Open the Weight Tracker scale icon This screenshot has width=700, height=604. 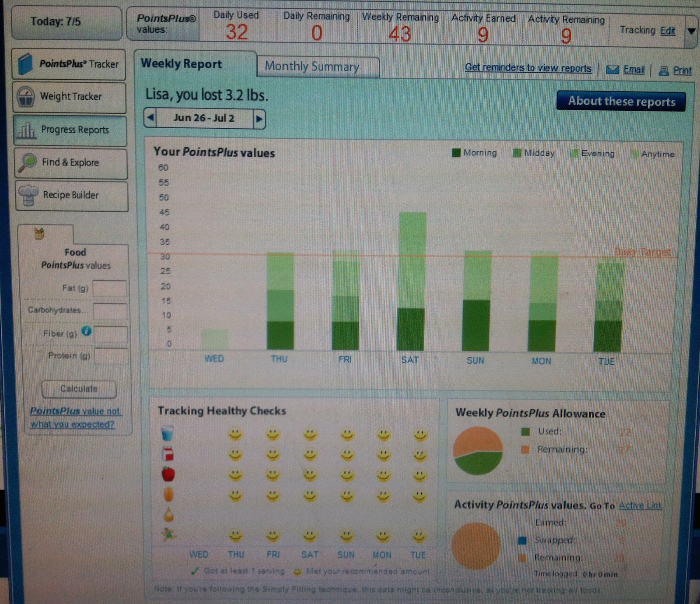point(26,97)
